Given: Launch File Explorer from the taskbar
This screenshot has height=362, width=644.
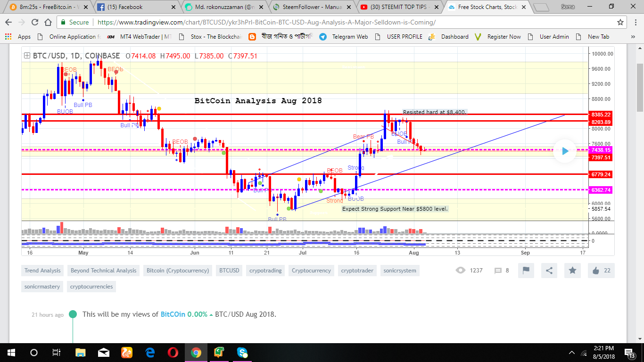Looking at the screenshot, I should coord(80,353).
